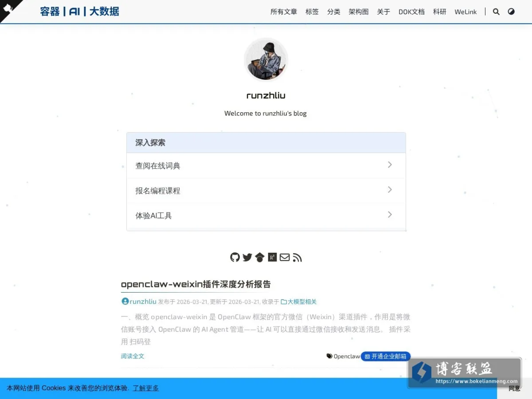This screenshot has width=532, height=399.
Task: Open 关于 in the navigation
Action: [383, 12]
